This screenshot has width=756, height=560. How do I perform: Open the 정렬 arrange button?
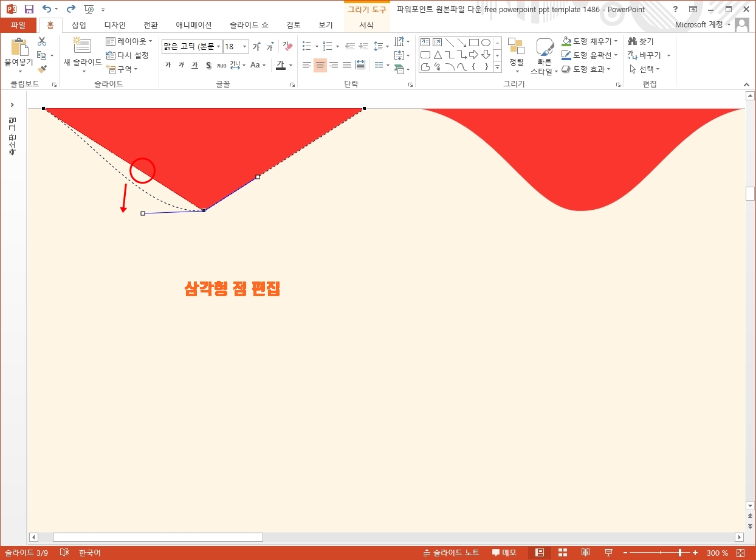(517, 55)
